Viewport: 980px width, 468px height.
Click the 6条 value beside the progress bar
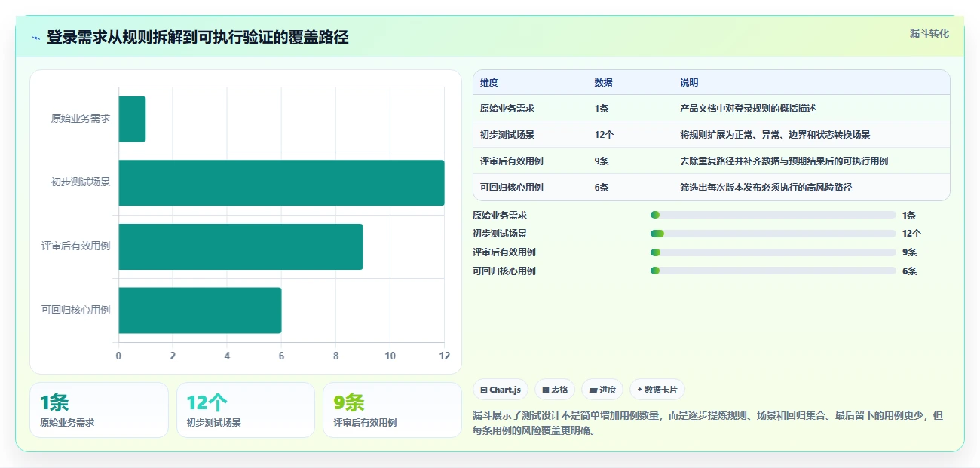[909, 271]
